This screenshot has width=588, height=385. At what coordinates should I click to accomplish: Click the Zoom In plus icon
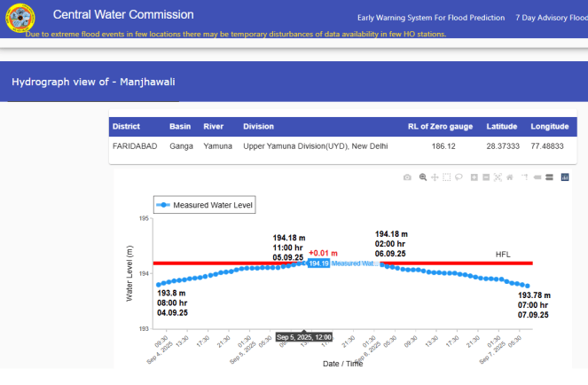[x=474, y=177]
